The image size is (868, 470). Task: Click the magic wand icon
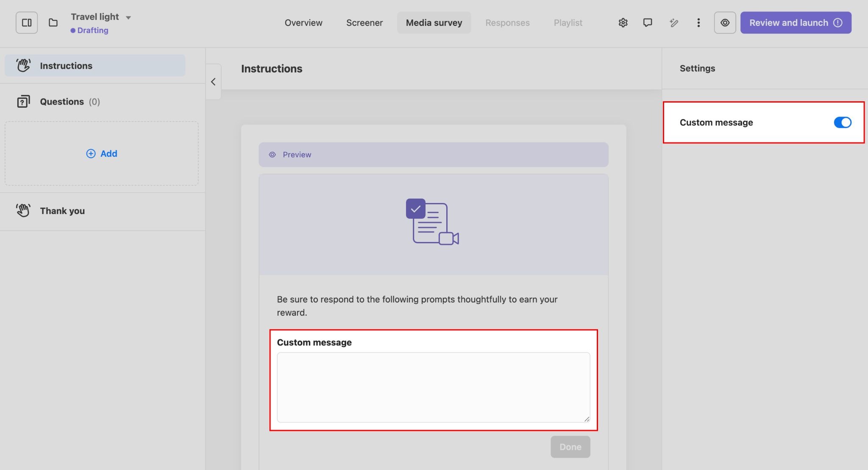point(673,23)
